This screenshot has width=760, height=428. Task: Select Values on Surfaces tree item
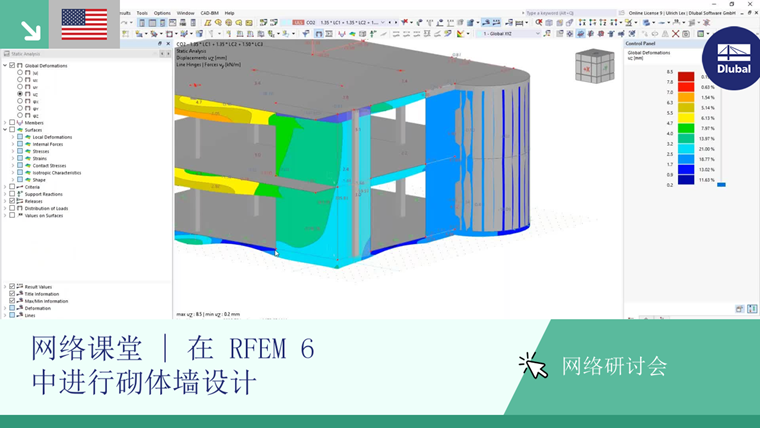click(44, 215)
